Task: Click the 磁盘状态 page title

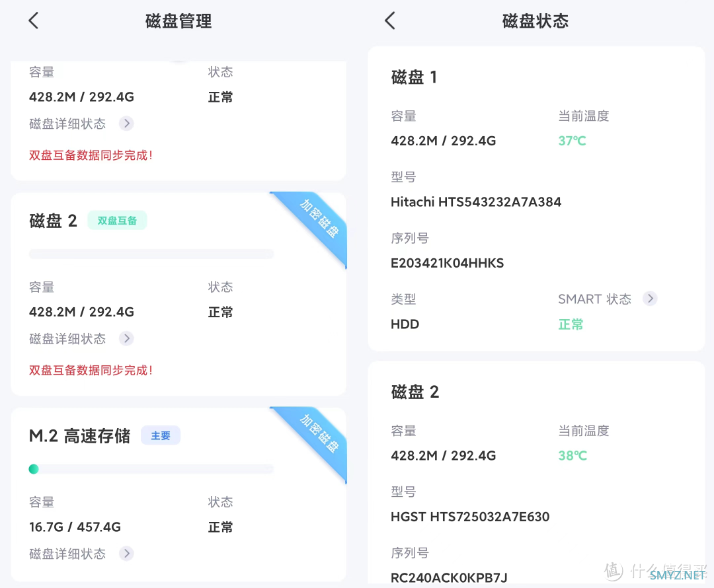Action: (535, 21)
